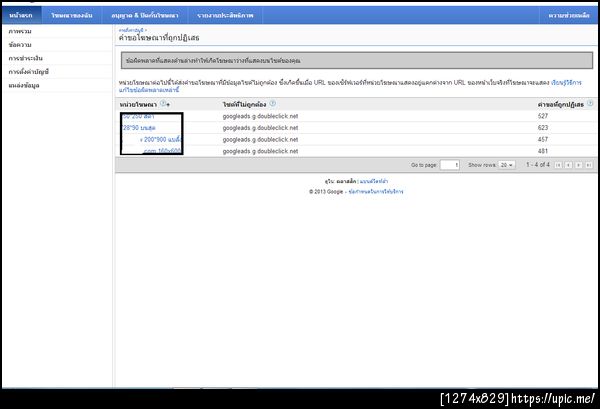
Task: Click the page title คำขอโฆษณาที่ถูกปฏิเสธ
Action: [159, 37]
